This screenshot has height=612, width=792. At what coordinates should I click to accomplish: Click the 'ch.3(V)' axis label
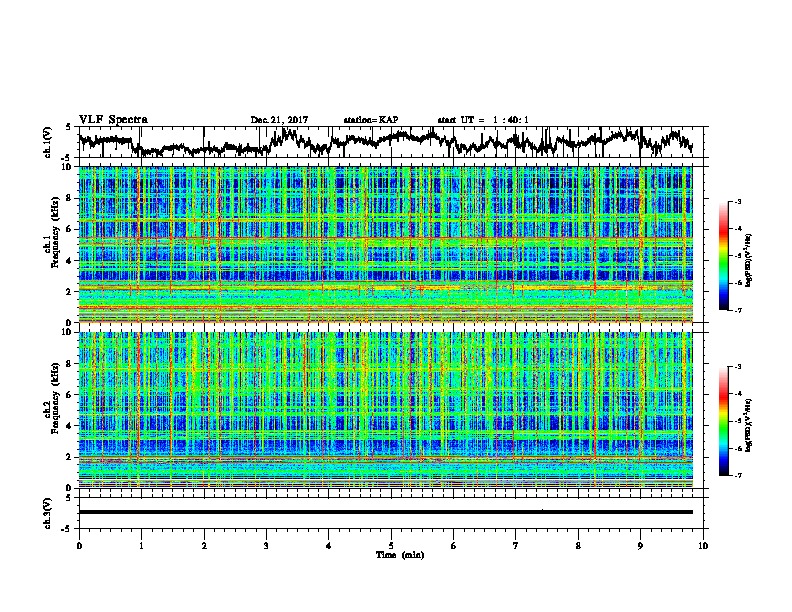[48, 513]
